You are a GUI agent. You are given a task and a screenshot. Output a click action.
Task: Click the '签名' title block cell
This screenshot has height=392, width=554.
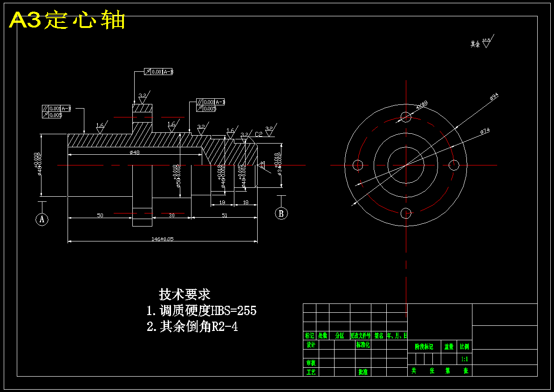[x=379, y=336]
